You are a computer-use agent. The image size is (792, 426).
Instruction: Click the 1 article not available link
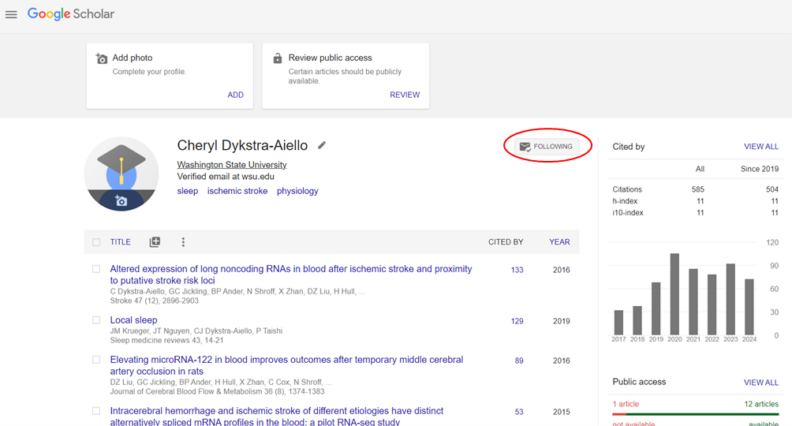pos(625,404)
